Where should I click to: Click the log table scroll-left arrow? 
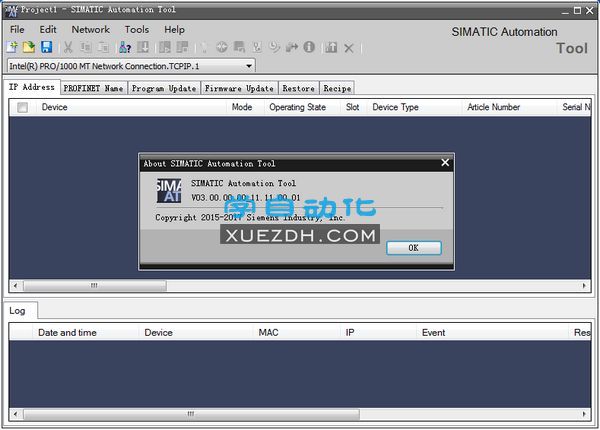[x=16, y=414]
